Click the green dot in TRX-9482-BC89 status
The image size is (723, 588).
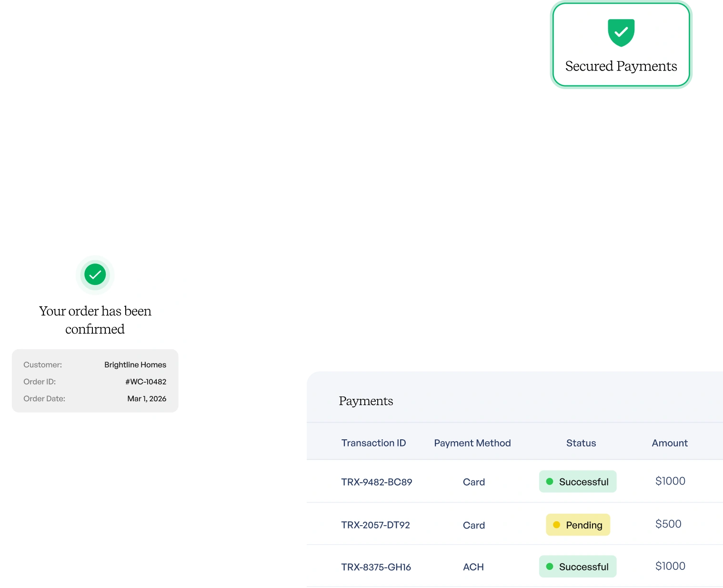[550, 482]
